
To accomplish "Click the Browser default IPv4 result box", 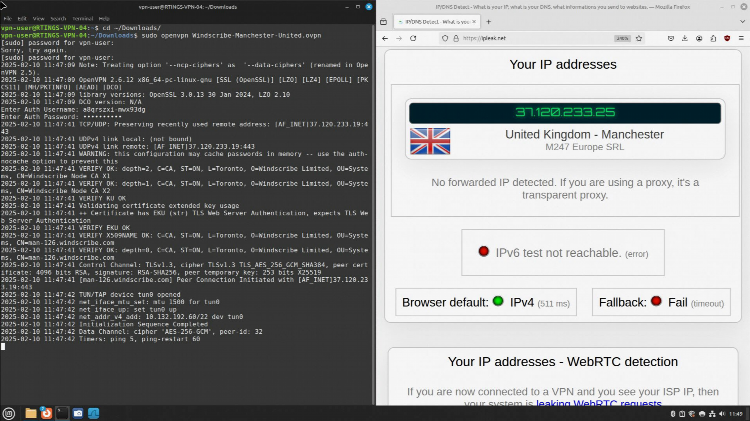I will (x=486, y=302).
